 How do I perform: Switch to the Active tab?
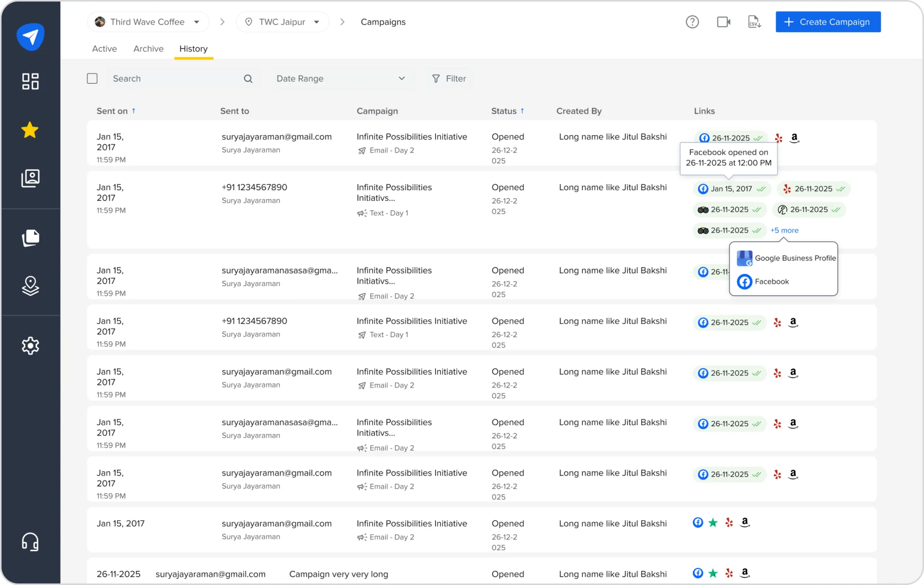point(104,49)
